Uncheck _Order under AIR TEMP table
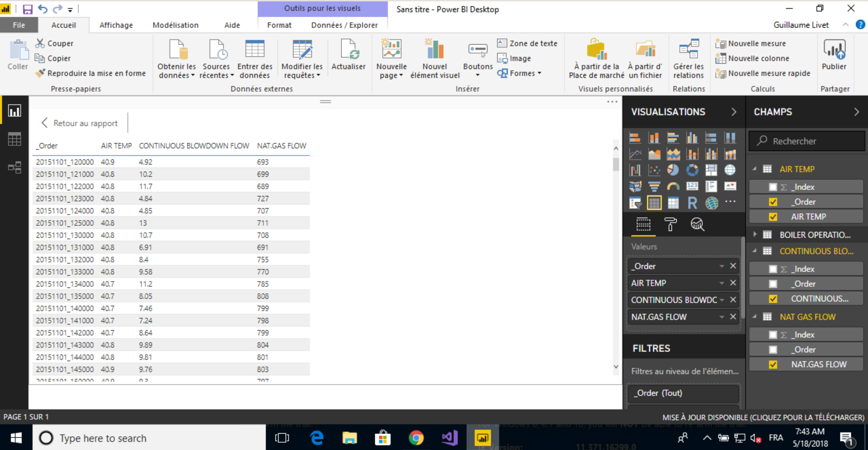This screenshot has height=450, width=868. (x=773, y=202)
